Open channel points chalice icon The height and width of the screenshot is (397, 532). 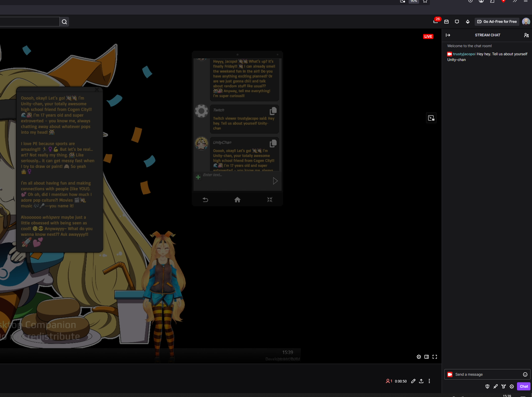pyautogui.click(x=504, y=386)
